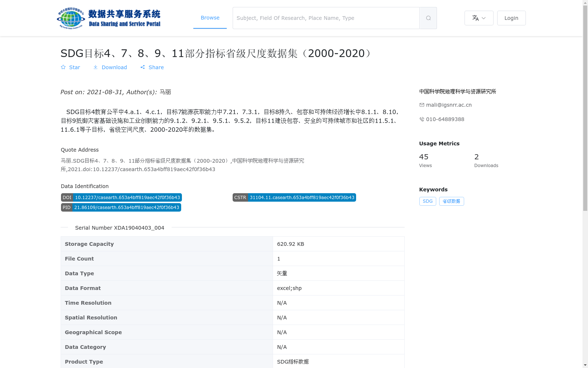Click the email envelope icon
588x368 pixels.
point(422,105)
